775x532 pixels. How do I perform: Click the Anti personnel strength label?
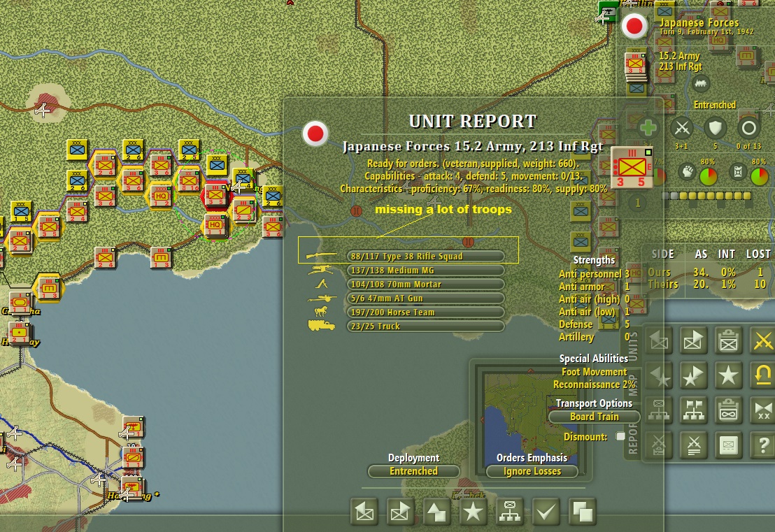pos(590,273)
